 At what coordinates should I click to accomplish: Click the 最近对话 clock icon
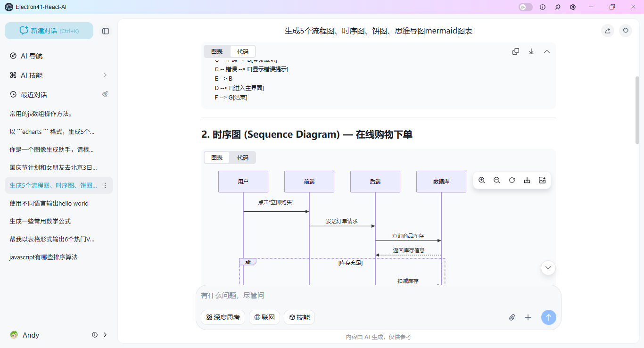(x=13, y=94)
